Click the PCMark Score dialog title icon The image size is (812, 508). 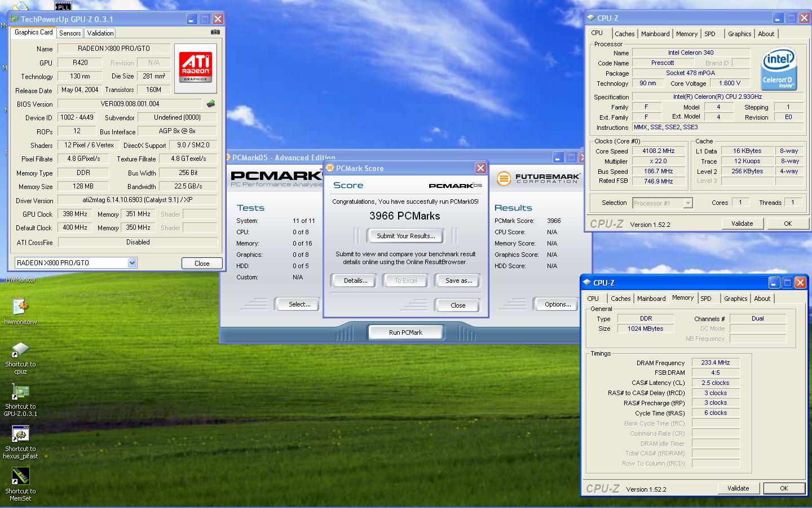coord(330,168)
